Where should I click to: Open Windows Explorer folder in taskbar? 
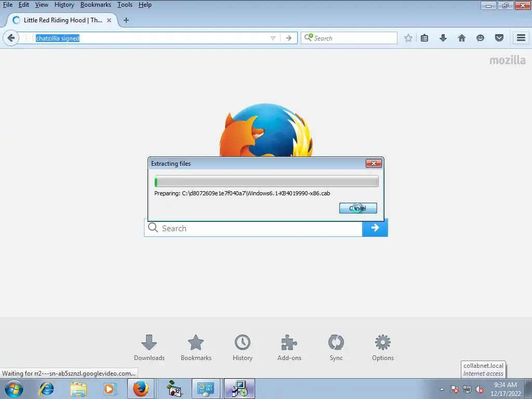coord(78,389)
